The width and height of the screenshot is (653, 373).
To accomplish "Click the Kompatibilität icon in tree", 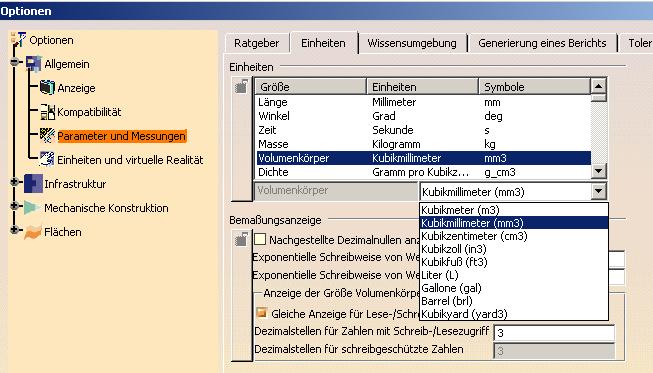I will pyautogui.click(x=47, y=112).
